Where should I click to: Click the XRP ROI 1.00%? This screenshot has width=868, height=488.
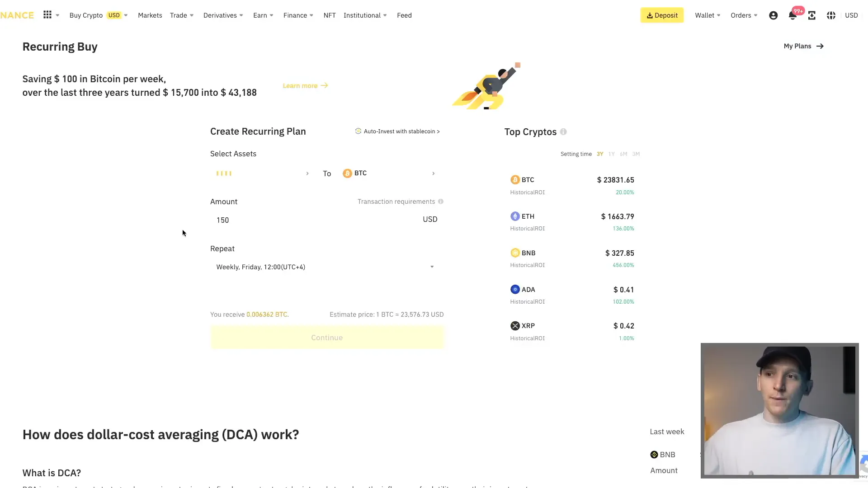[x=627, y=338]
